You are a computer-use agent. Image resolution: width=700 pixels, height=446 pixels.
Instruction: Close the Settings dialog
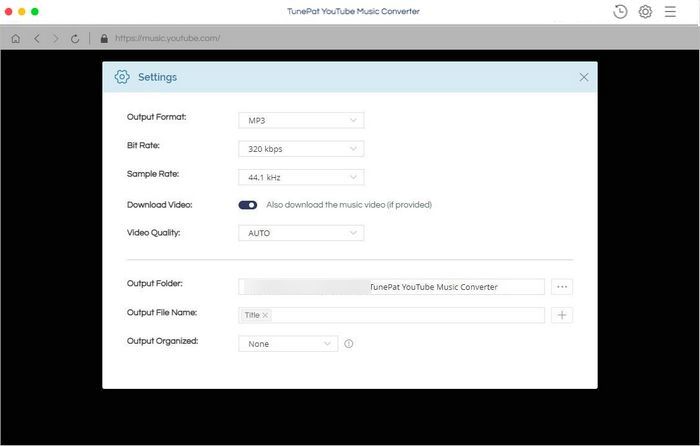[x=583, y=77]
